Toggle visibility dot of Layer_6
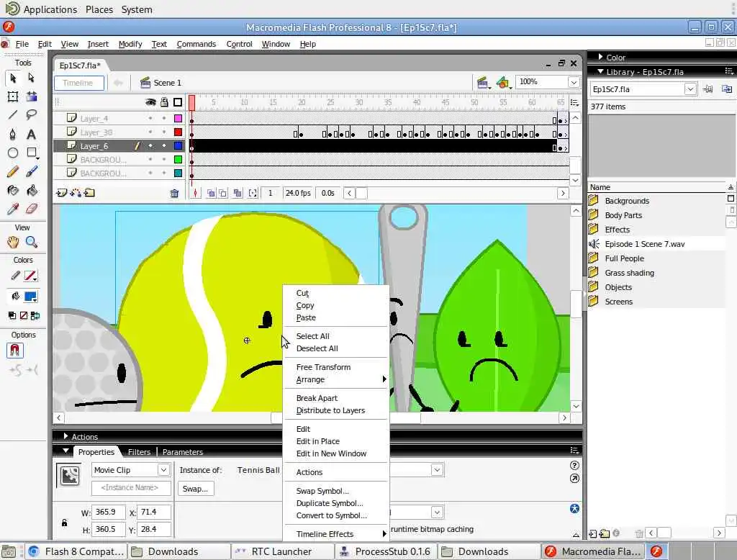The image size is (737, 560). coord(150,146)
